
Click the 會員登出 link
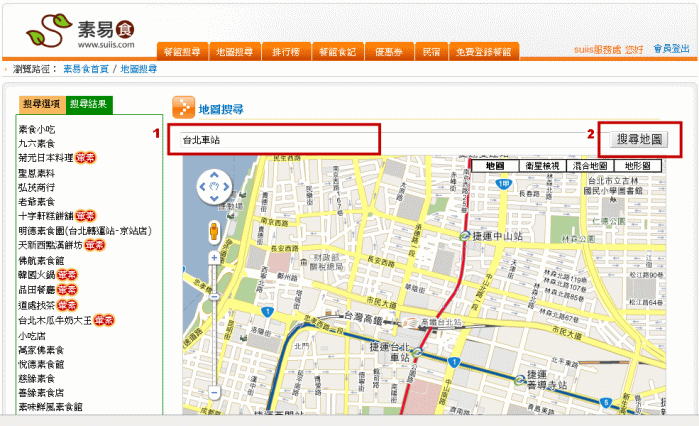pyautogui.click(x=671, y=48)
